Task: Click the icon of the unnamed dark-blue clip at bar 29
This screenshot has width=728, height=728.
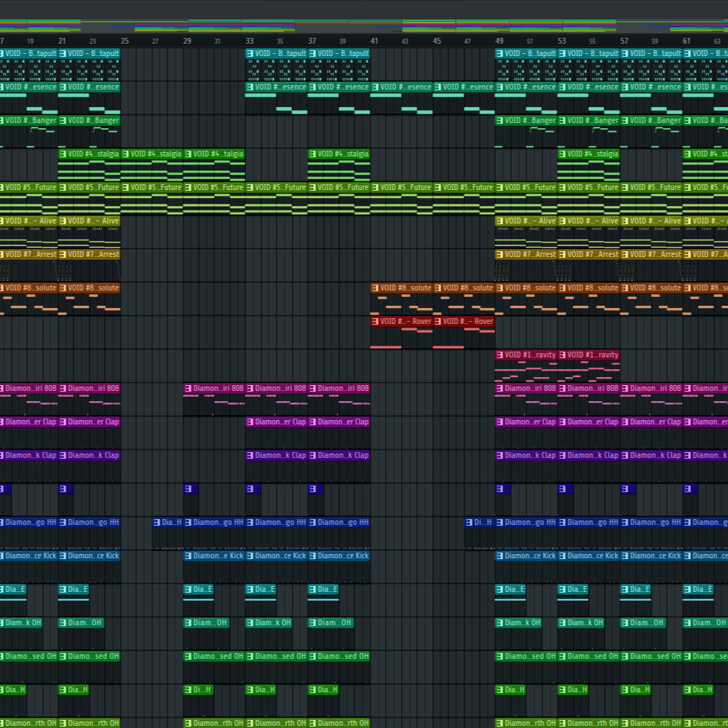Action: point(188,489)
